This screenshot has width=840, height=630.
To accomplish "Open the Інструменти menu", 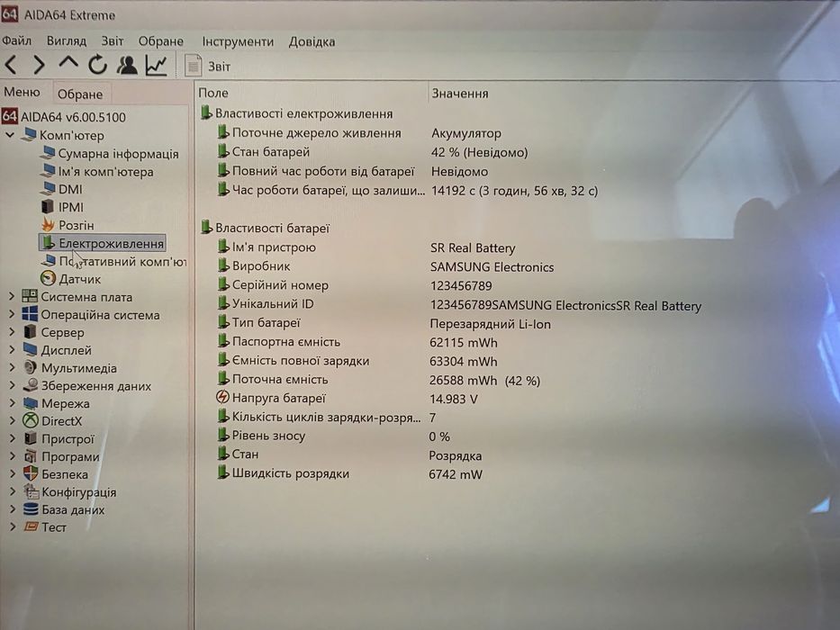I will [238, 41].
